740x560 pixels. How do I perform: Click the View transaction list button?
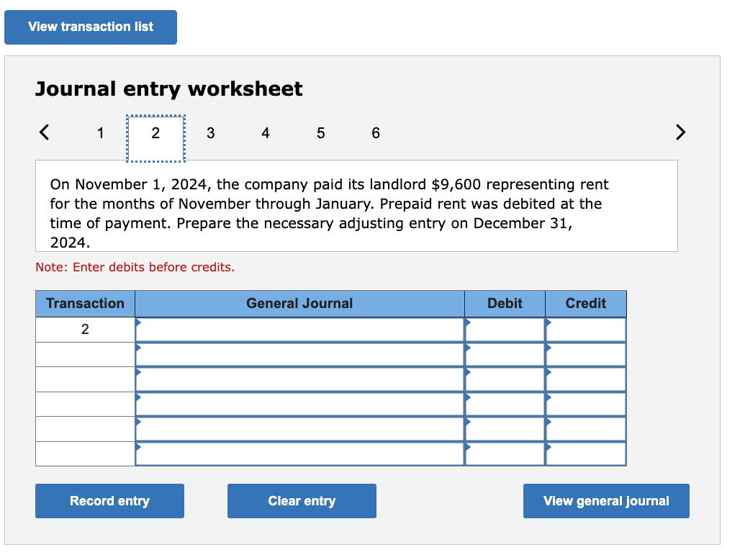90,27
